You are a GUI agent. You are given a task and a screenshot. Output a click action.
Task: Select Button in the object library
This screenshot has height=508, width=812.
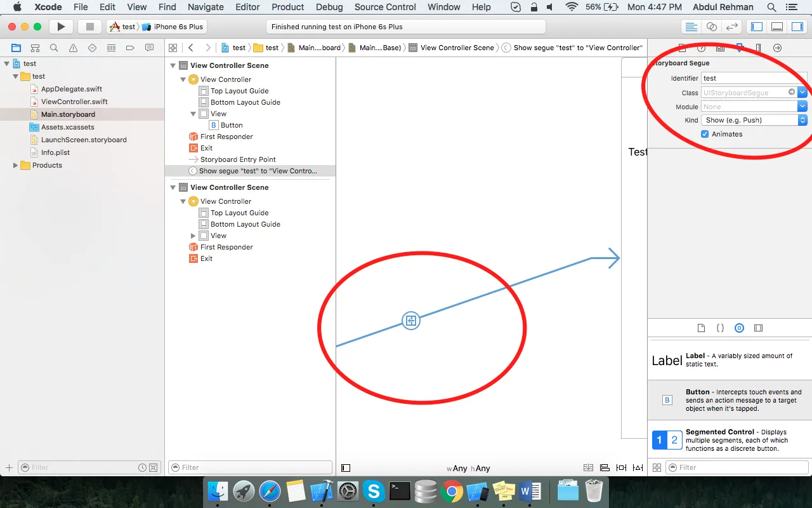[x=730, y=400]
